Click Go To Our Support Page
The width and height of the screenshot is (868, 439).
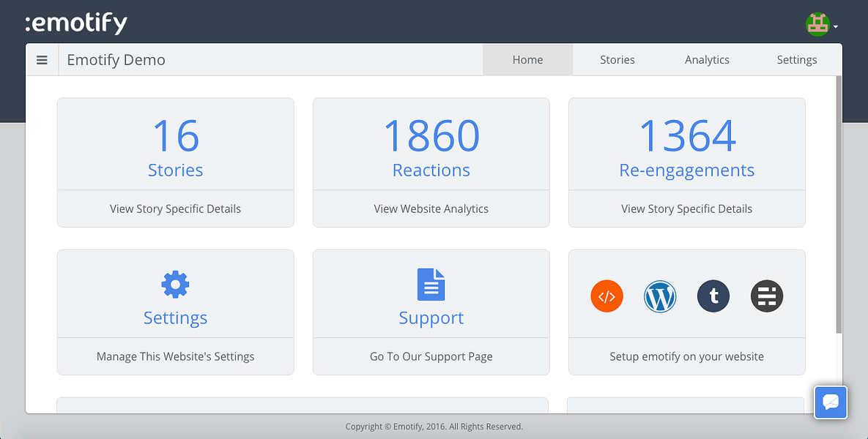[431, 356]
